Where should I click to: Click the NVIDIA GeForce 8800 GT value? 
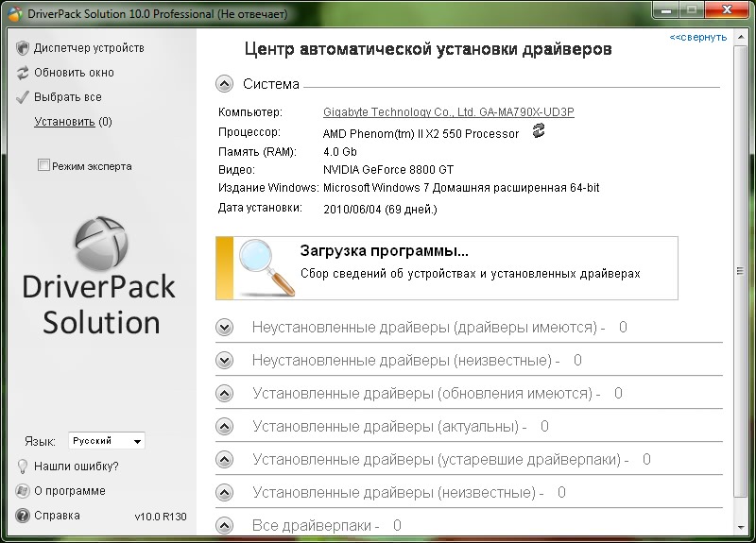click(388, 170)
